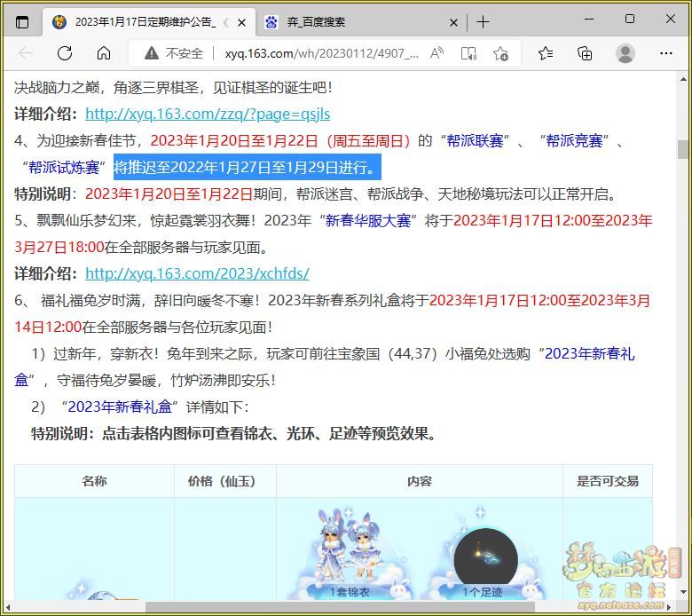
Task: Click the not-secure warning triangle icon
Action: (152, 53)
